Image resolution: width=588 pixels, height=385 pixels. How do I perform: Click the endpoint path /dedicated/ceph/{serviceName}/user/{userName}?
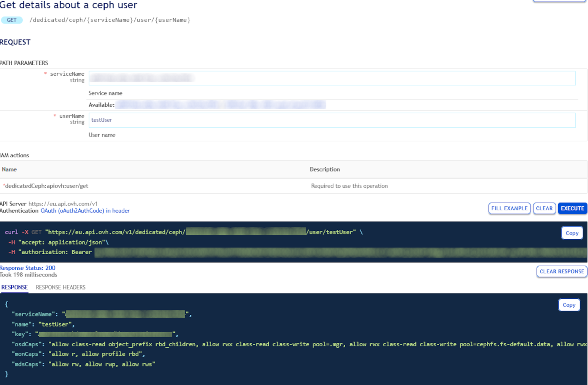pyautogui.click(x=109, y=20)
